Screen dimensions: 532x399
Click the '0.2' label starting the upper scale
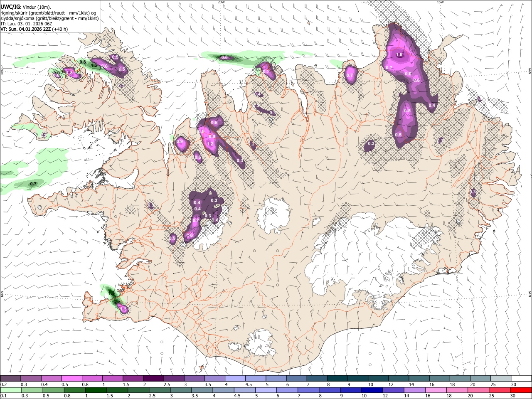[4, 384]
